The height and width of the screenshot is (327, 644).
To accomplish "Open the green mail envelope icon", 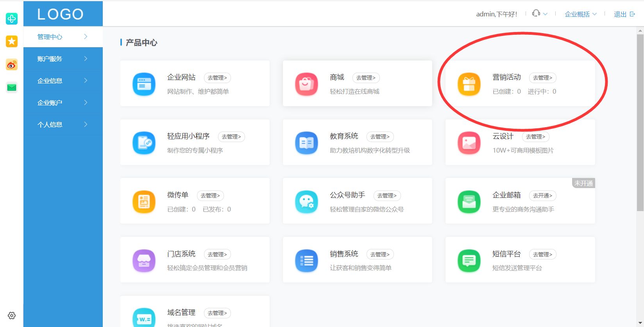I will [x=12, y=87].
